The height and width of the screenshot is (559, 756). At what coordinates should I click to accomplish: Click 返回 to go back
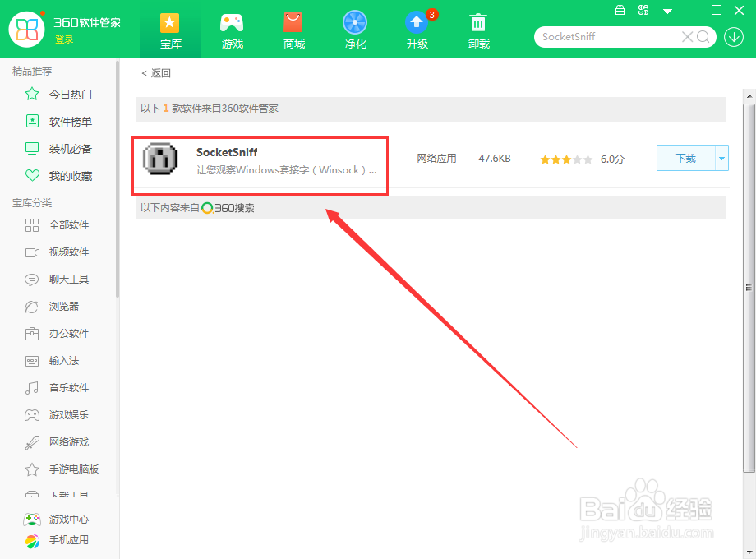coord(156,73)
